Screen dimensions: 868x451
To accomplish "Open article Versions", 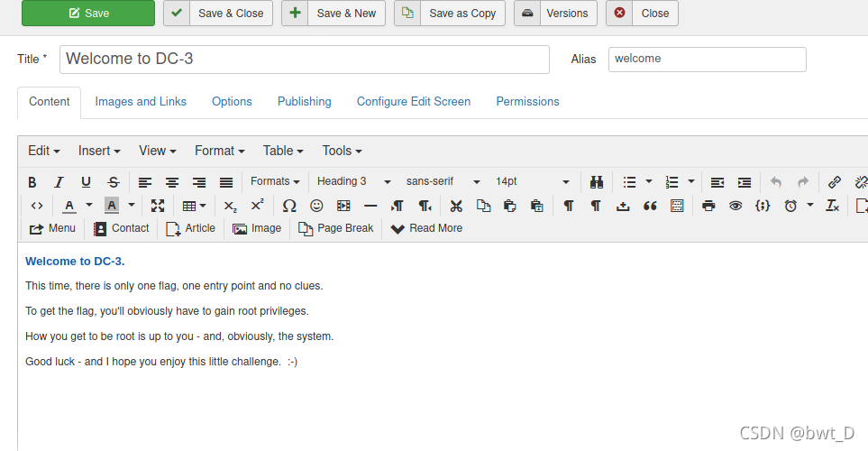I will 556,14.
